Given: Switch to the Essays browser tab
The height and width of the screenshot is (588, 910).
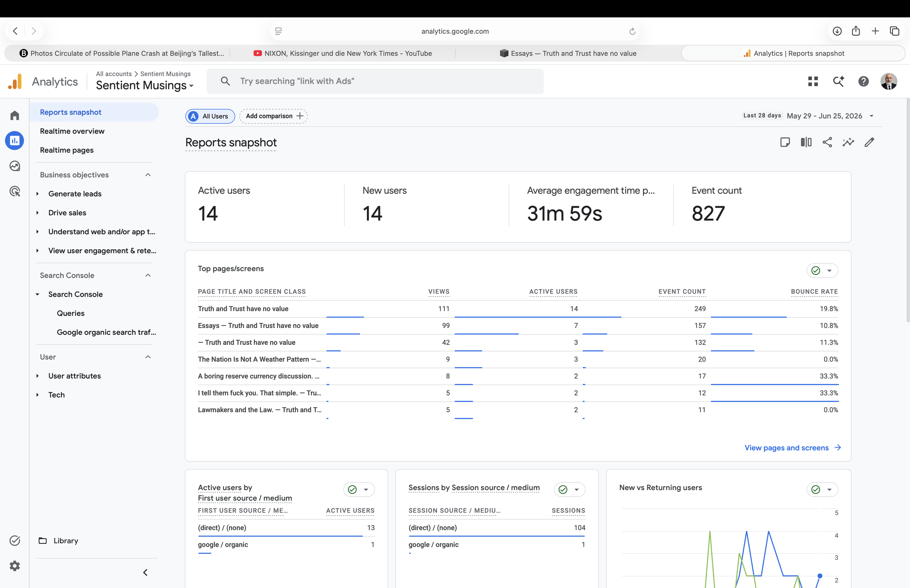Looking at the screenshot, I should click(568, 53).
